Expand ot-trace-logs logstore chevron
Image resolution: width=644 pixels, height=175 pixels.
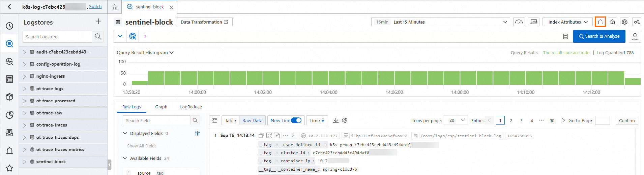[x=25, y=89]
